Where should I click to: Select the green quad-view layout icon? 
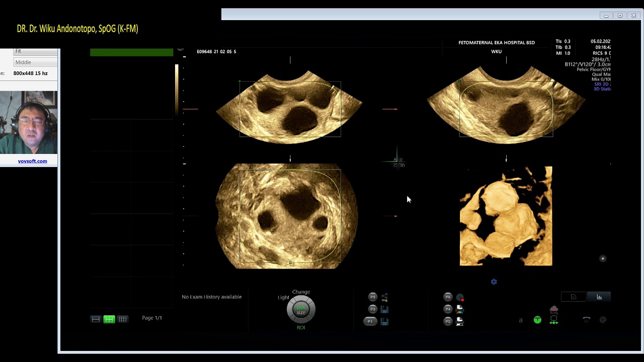109,319
